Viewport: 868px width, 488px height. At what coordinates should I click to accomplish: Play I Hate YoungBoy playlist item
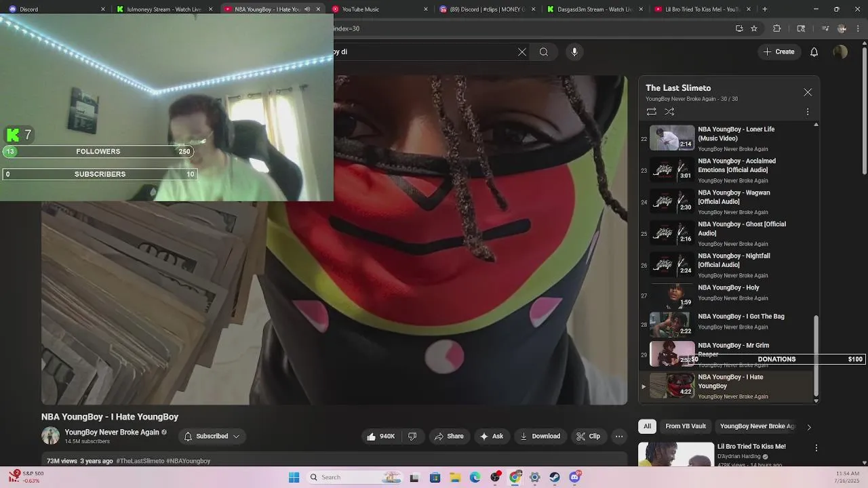726,386
